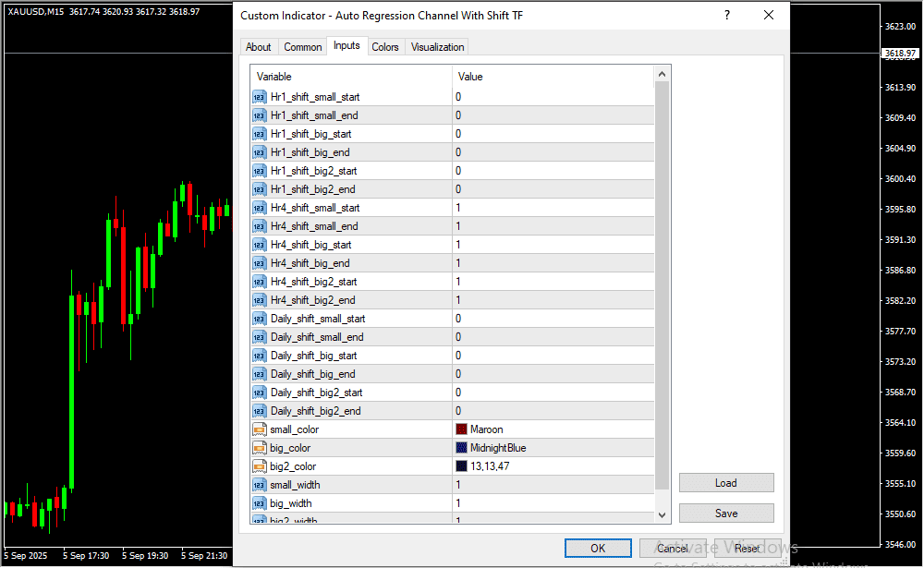This screenshot has height=568, width=924.
Task: Select the Maroon color swatch
Action: [462, 429]
